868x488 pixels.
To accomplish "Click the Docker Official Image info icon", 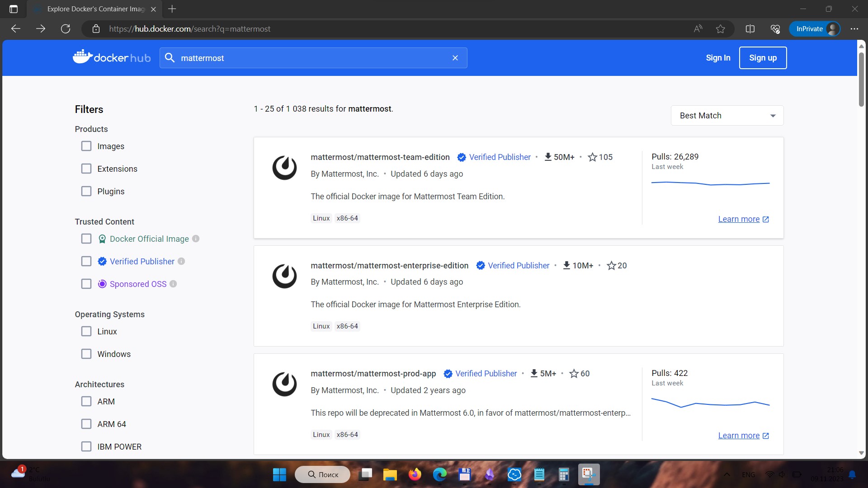I will coord(196,239).
